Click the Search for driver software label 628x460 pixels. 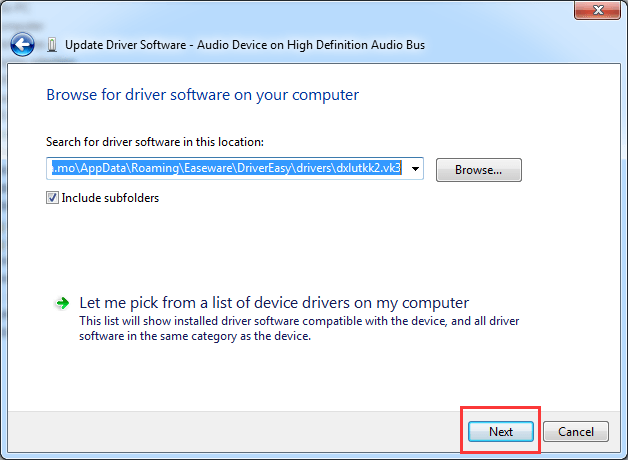tap(154, 142)
